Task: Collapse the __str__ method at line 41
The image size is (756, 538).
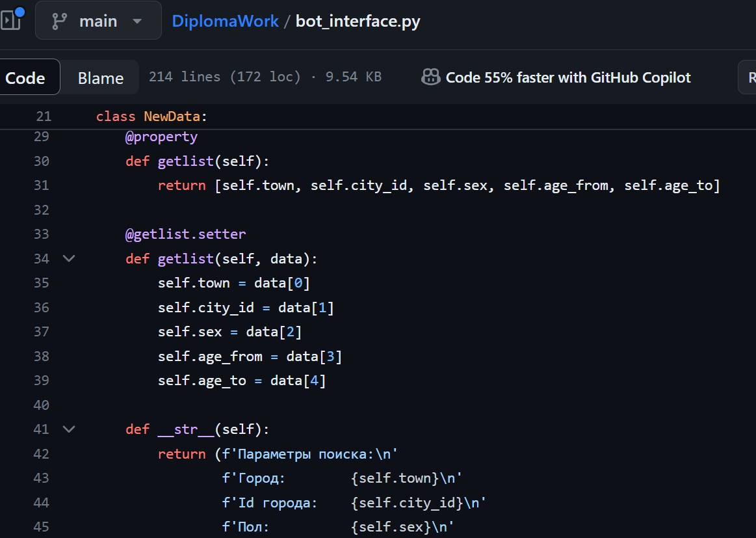Action: tap(69, 429)
